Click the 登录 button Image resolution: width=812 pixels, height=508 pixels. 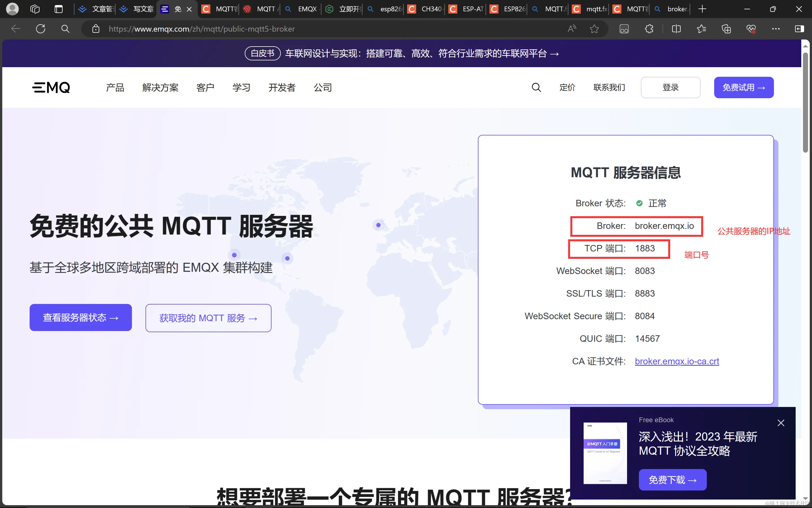(670, 87)
